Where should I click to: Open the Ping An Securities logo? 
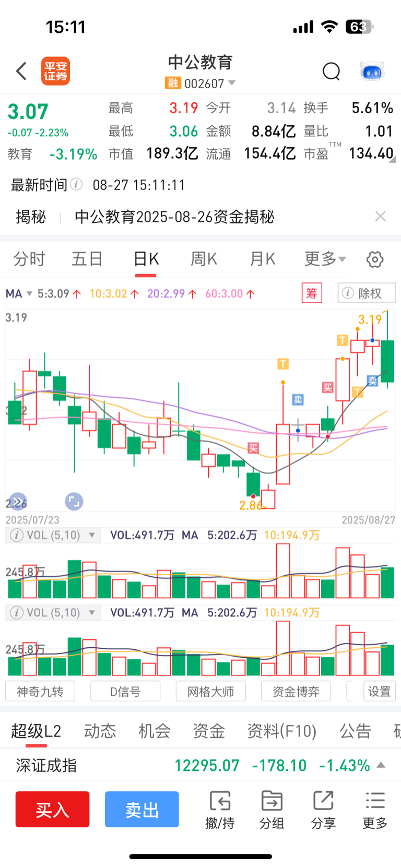(x=55, y=71)
